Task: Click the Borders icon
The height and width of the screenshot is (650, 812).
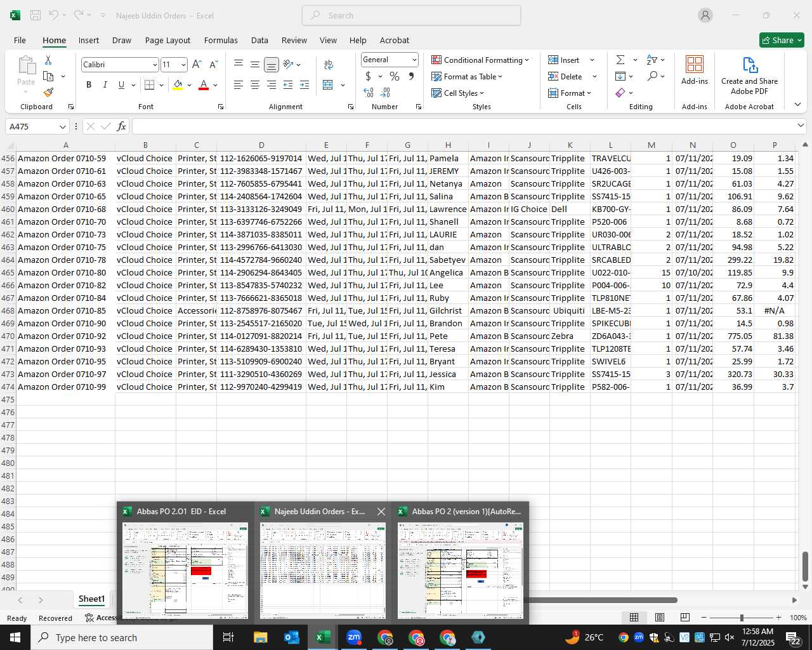Action: (x=150, y=85)
